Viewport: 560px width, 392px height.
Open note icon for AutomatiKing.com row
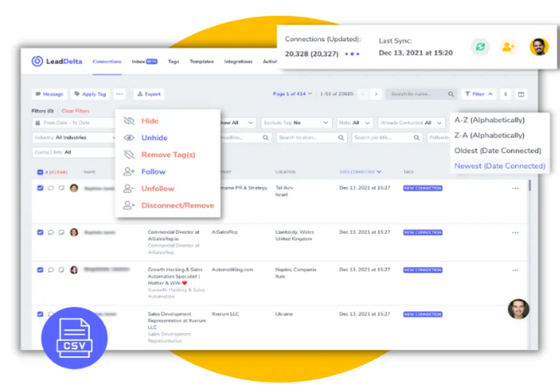[x=62, y=270]
